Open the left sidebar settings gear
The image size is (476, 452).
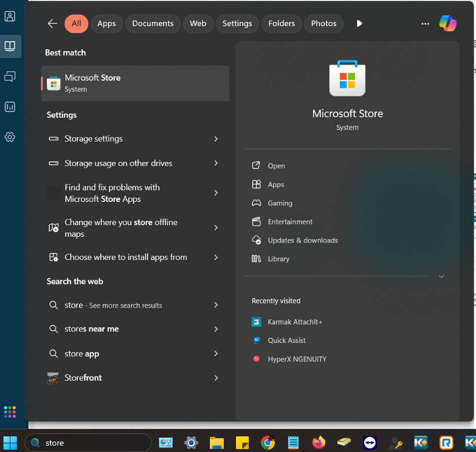[10, 137]
